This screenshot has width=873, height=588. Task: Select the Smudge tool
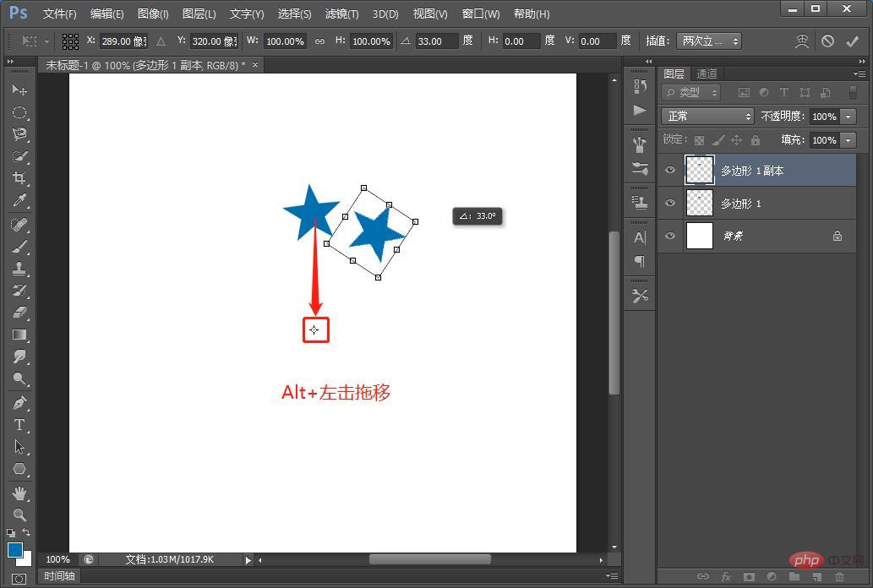coord(19,357)
